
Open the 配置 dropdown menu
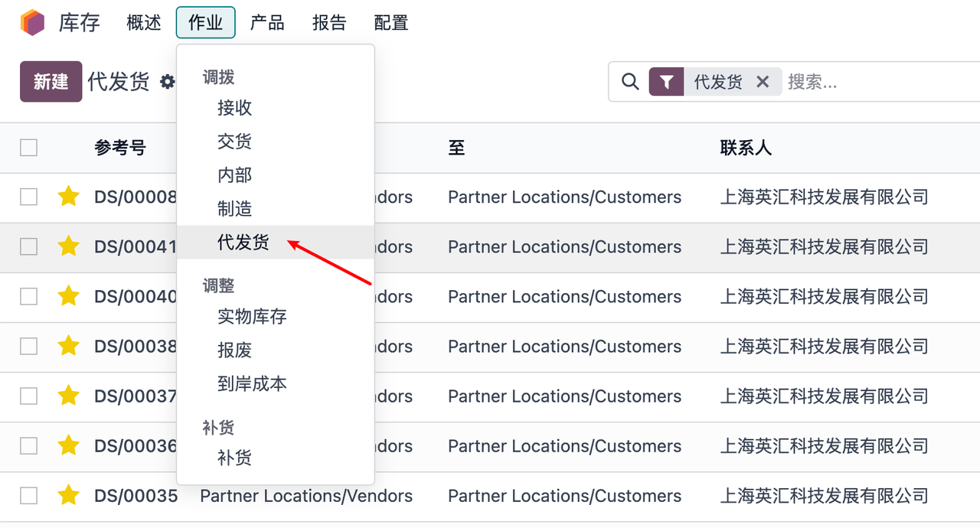[390, 22]
